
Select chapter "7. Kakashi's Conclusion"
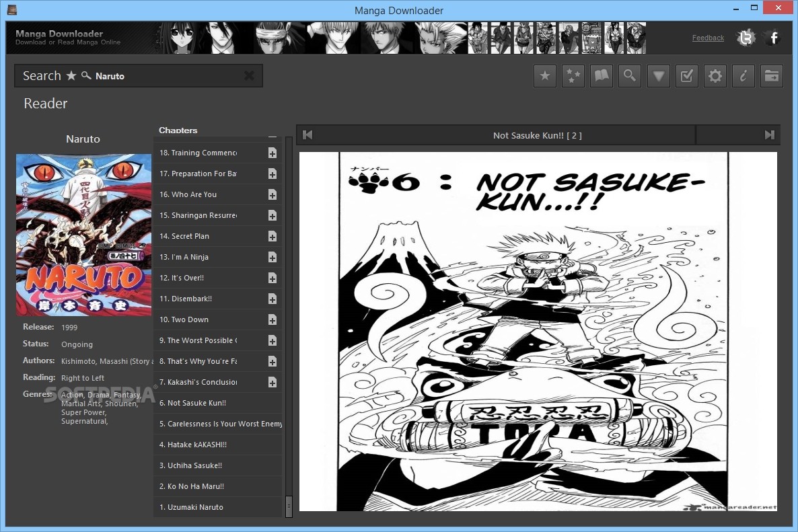[x=218, y=382]
